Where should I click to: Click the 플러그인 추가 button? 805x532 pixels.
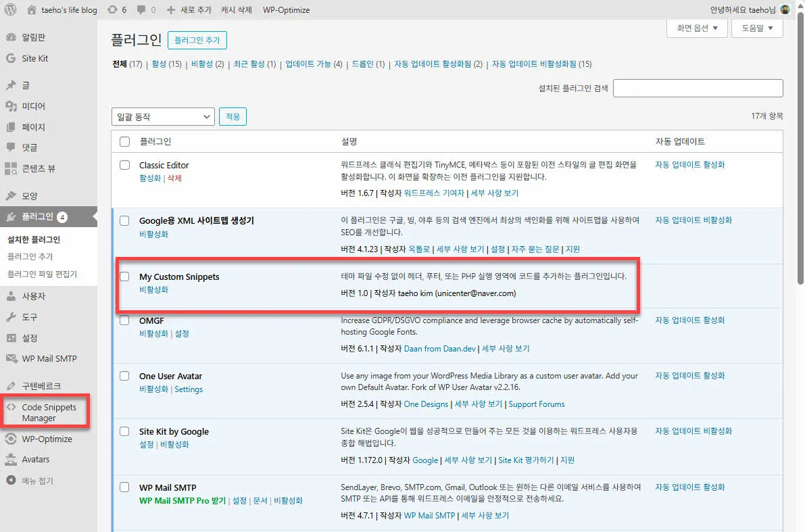pyautogui.click(x=197, y=41)
